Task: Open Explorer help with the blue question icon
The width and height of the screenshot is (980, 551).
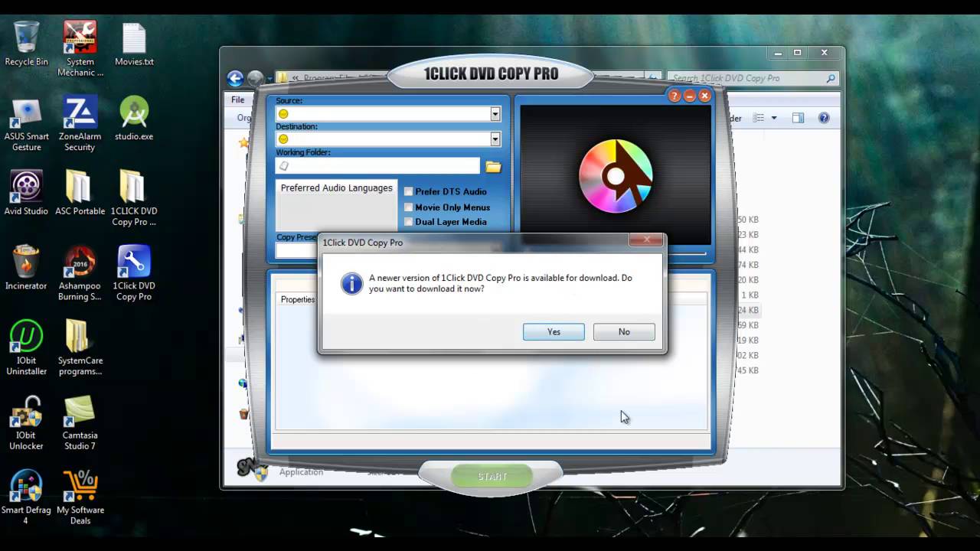Action: pos(824,118)
